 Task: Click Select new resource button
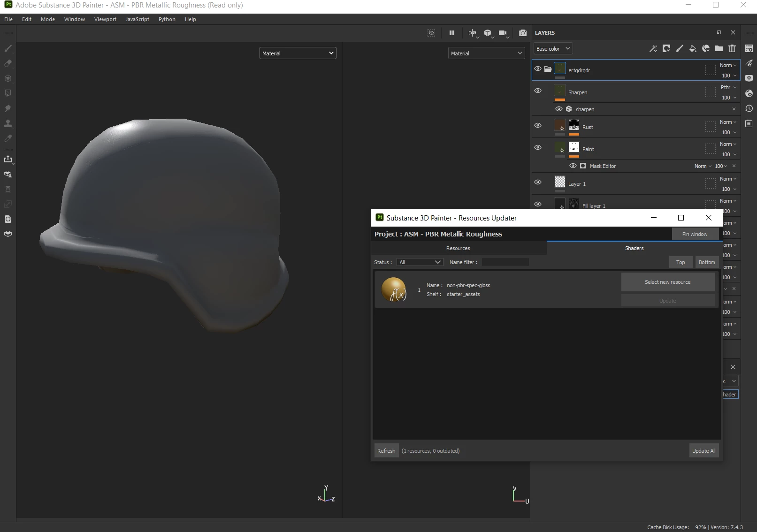click(x=668, y=282)
